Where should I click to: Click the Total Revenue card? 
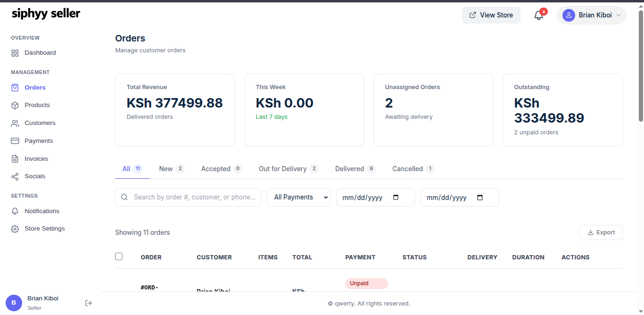pyautogui.click(x=175, y=110)
